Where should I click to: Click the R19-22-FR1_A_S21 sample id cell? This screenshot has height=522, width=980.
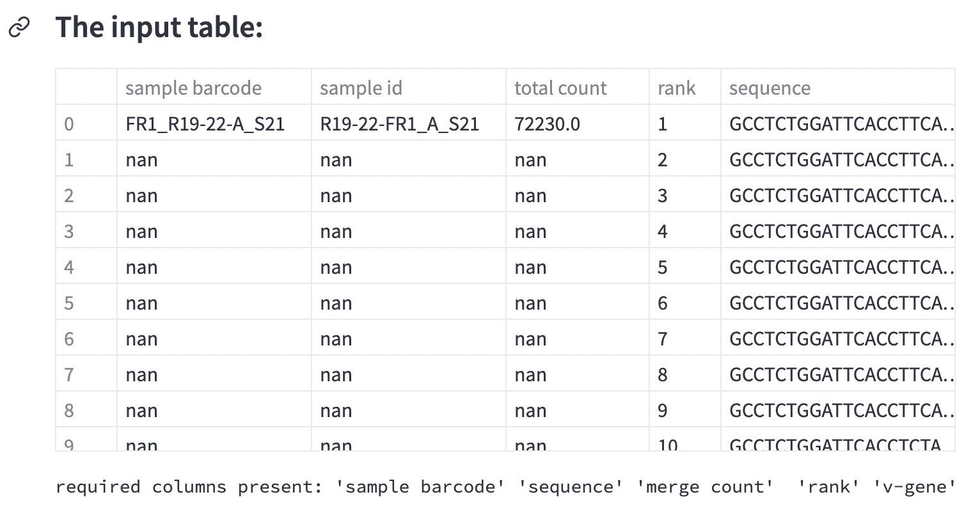click(399, 123)
